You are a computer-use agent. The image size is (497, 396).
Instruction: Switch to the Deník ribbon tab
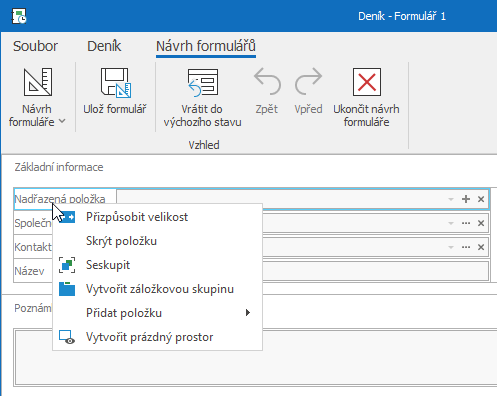click(x=104, y=46)
